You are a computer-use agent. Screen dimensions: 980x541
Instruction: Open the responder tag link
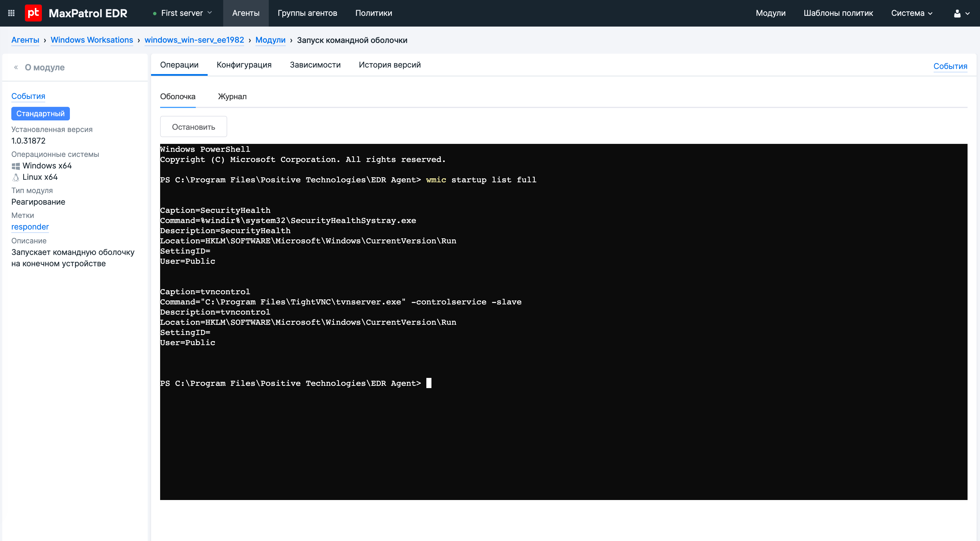30,227
